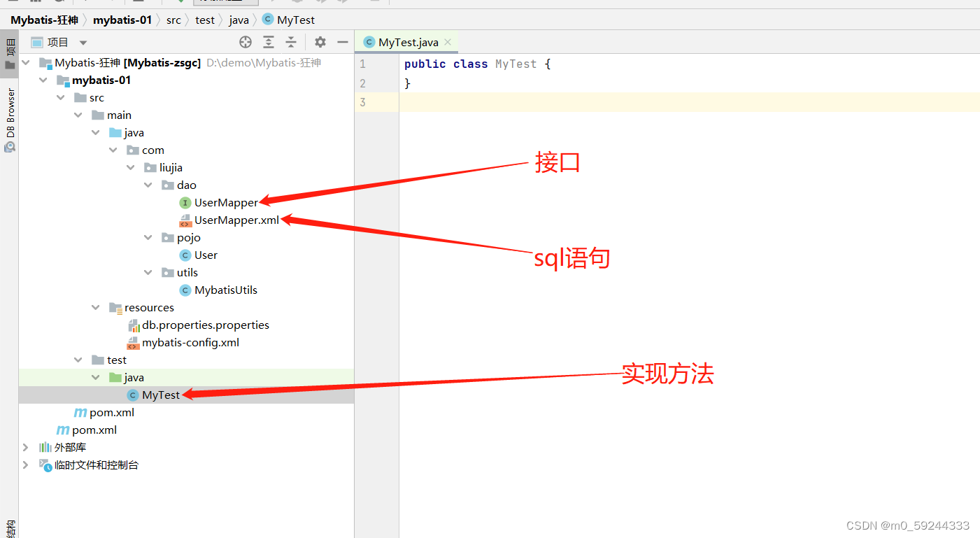Close the MyTest.java editor tab
The height and width of the screenshot is (538, 980).
[448, 43]
